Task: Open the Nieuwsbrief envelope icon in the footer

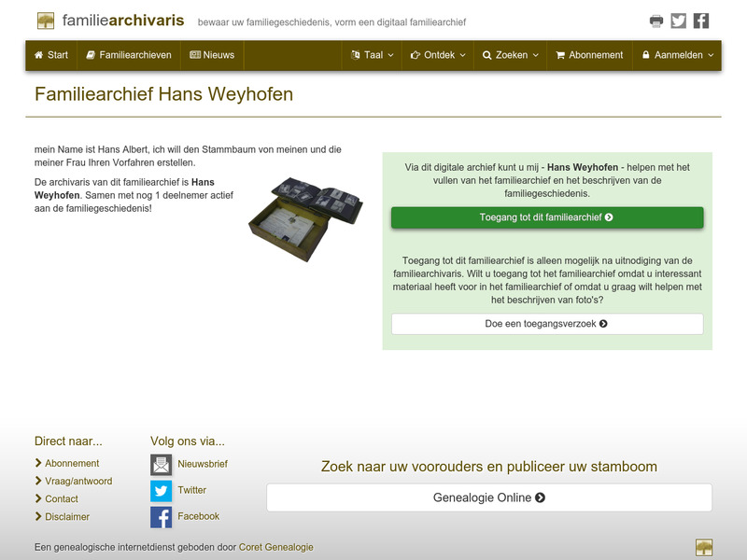Action: (x=161, y=463)
